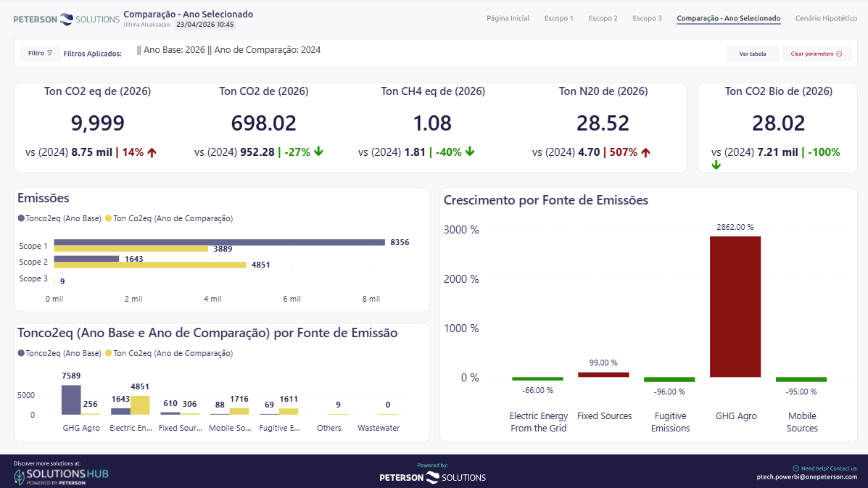
Task: Click the Wastewater category label
Action: [379, 428]
